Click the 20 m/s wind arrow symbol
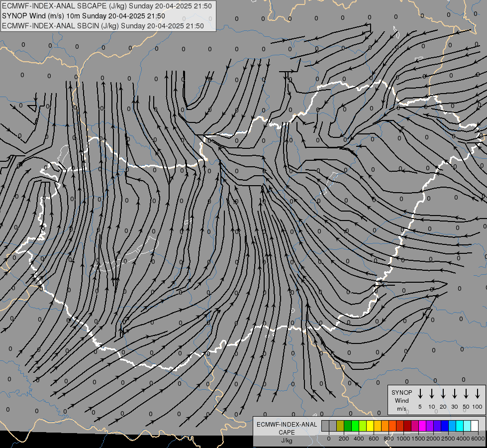Image resolution: width=487 pixels, height=448 pixels. [x=443, y=394]
